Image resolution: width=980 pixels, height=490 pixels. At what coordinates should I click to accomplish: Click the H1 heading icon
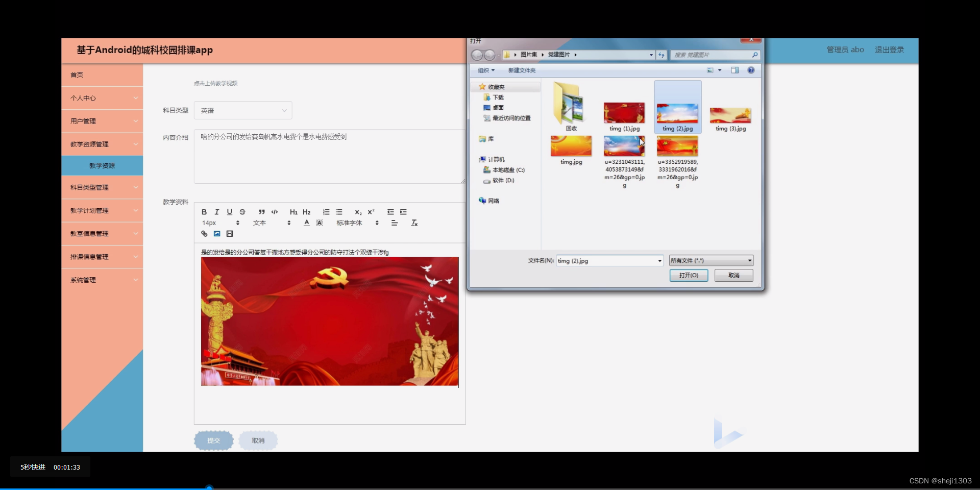[293, 212]
